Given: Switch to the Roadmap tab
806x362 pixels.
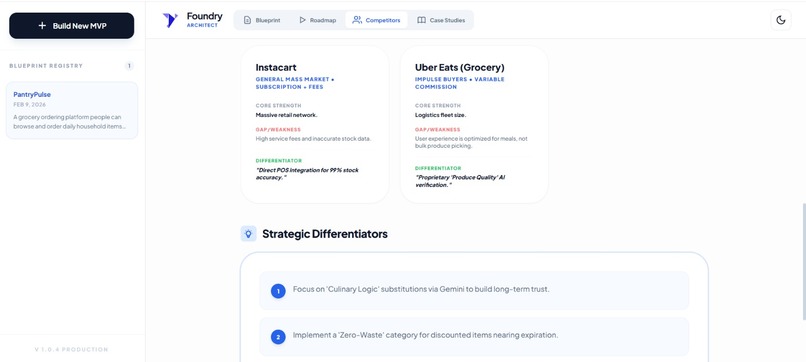Looking at the screenshot, I should (x=317, y=20).
